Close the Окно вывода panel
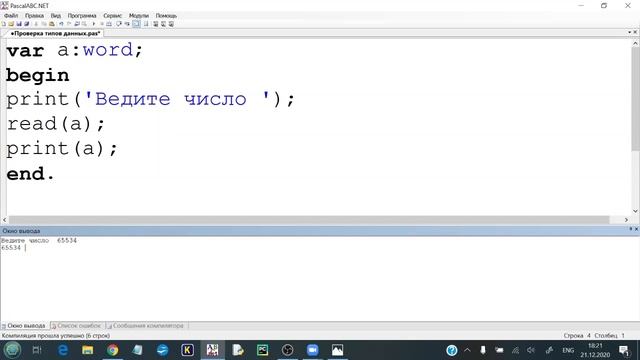Viewport: 640px width, 360px height. (x=636, y=229)
